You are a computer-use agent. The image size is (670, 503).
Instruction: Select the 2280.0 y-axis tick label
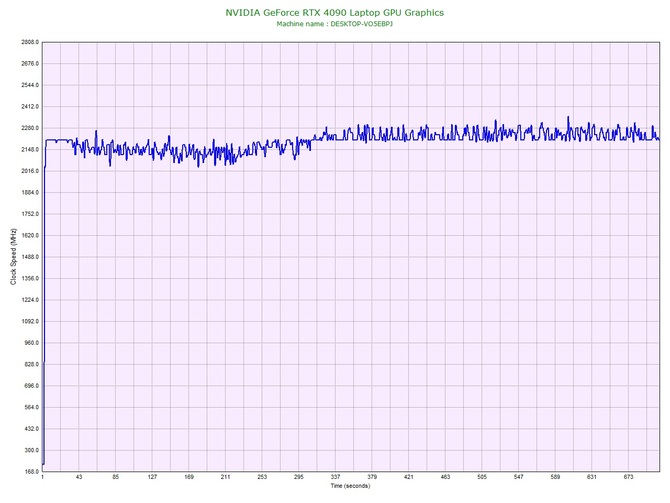tap(30, 128)
